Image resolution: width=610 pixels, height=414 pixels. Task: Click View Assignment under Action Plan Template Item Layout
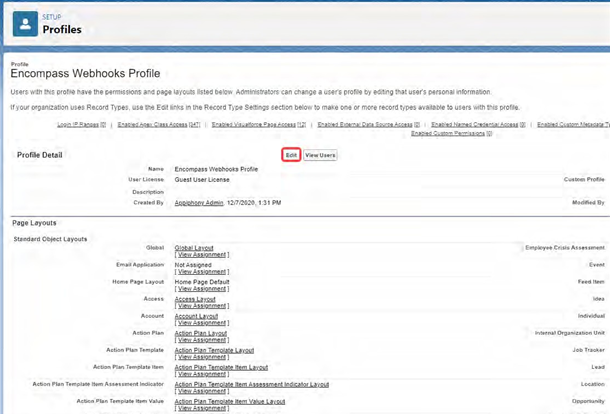click(202, 375)
